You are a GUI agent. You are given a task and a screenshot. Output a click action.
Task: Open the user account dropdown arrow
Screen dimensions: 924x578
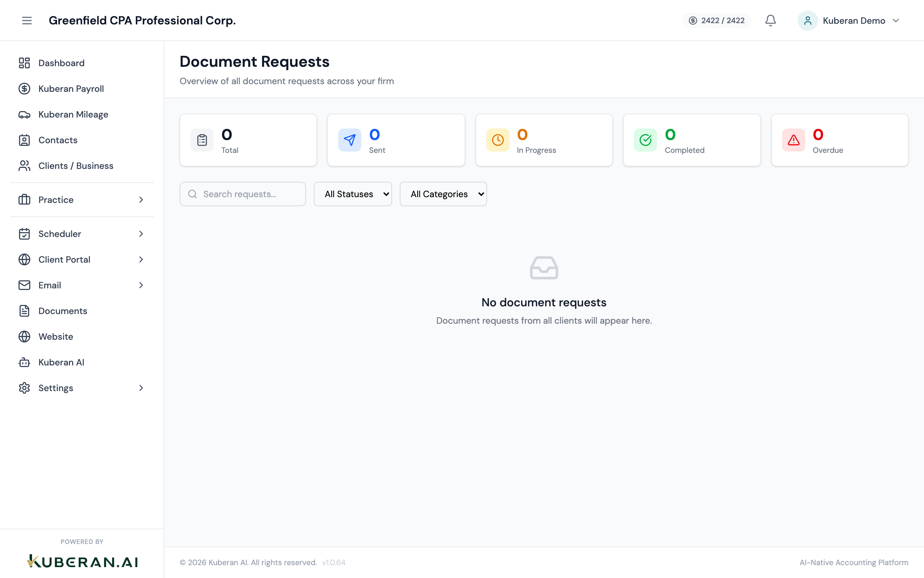click(896, 21)
